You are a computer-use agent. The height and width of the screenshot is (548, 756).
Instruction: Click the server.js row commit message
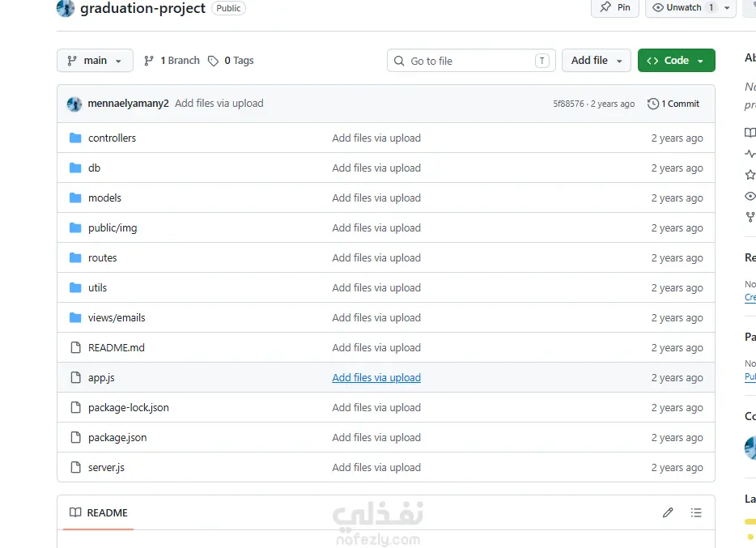(376, 468)
